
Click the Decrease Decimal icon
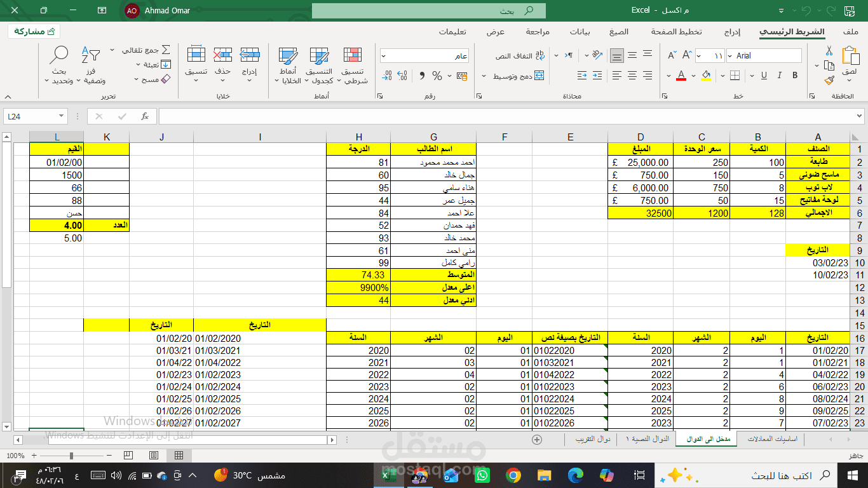pyautogui.click(x=387, y=76)
